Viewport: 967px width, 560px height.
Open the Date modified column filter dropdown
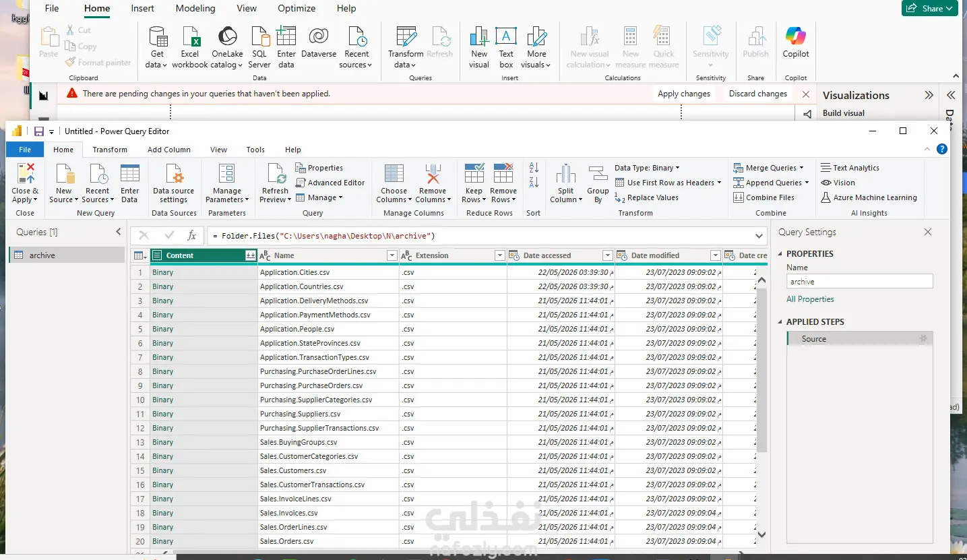(x=716, y=255)
